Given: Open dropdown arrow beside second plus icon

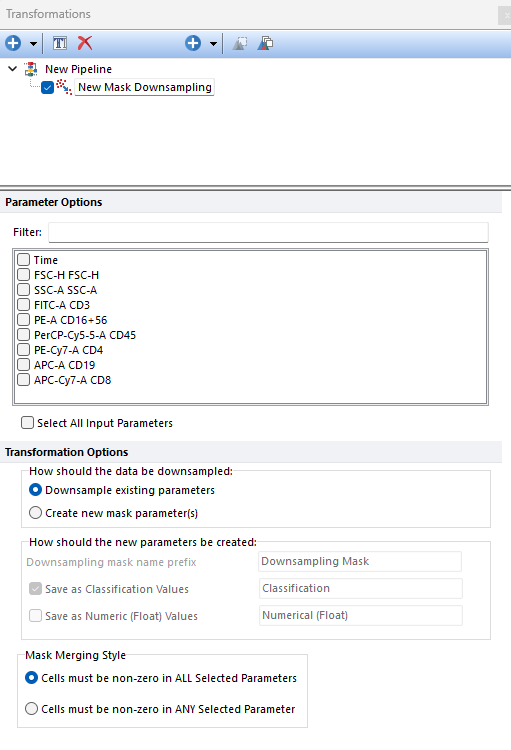Looking at the screenshot, I should coord(213,44).
